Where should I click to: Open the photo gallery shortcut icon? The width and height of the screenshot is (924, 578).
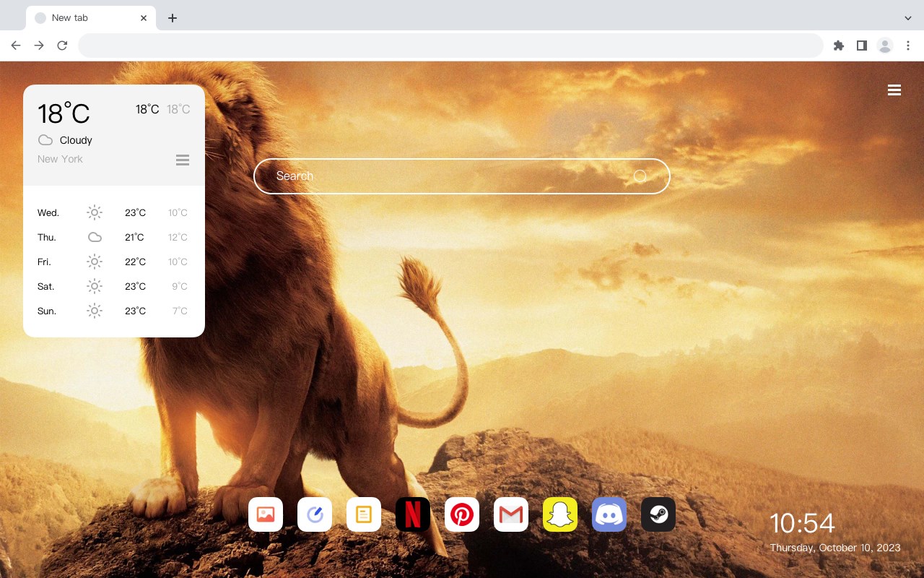(266, 514)
